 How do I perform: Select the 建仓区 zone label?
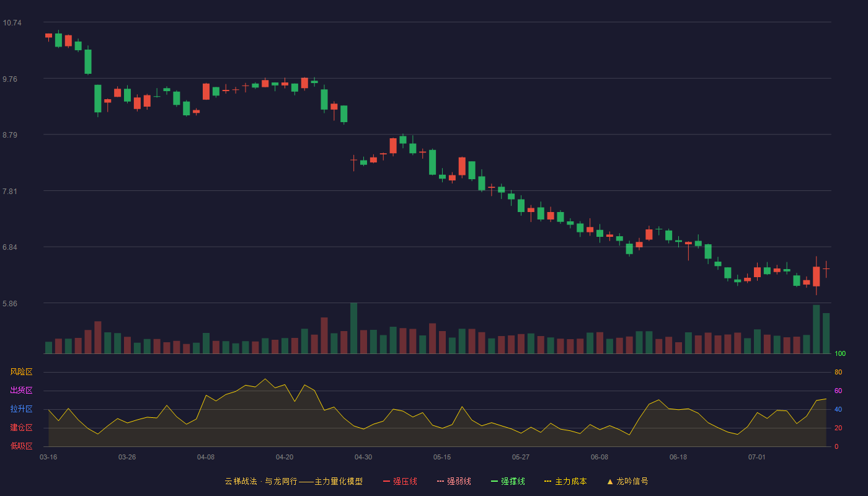click(22, 428)
